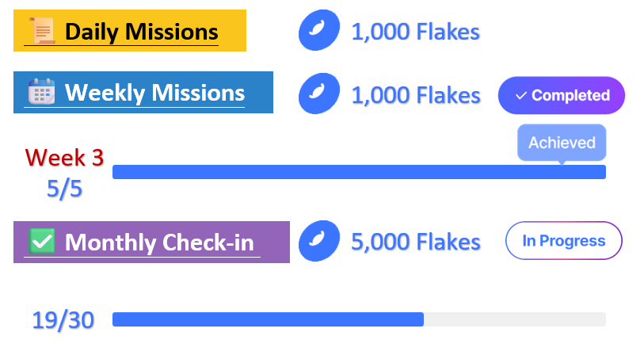
Task: Open the Monthly Check-in heading
Action: [x=162, y=242]
